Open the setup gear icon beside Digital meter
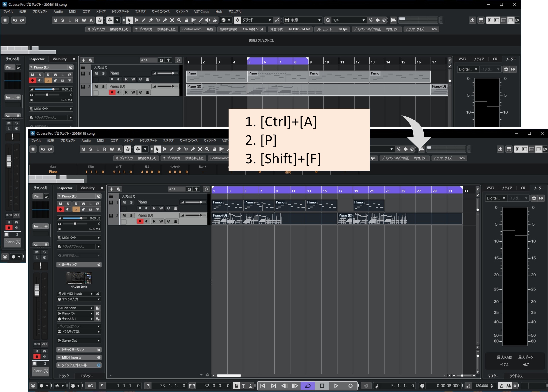548x392 pixels. click(534, 198)
